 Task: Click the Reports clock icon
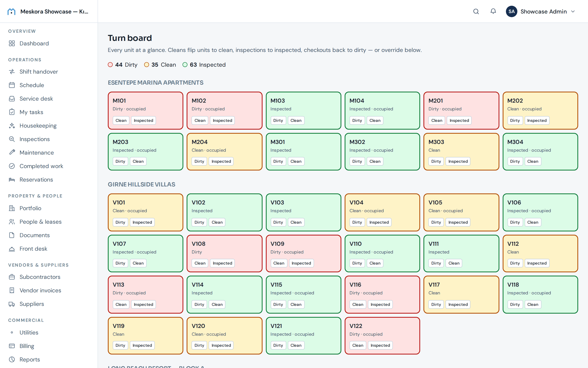click(x=12, y=359)
